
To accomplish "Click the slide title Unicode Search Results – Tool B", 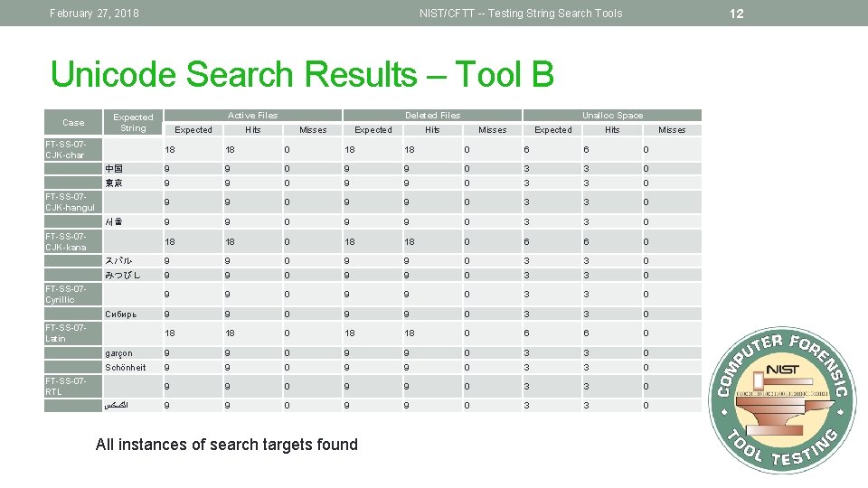I will pos(302,74).
